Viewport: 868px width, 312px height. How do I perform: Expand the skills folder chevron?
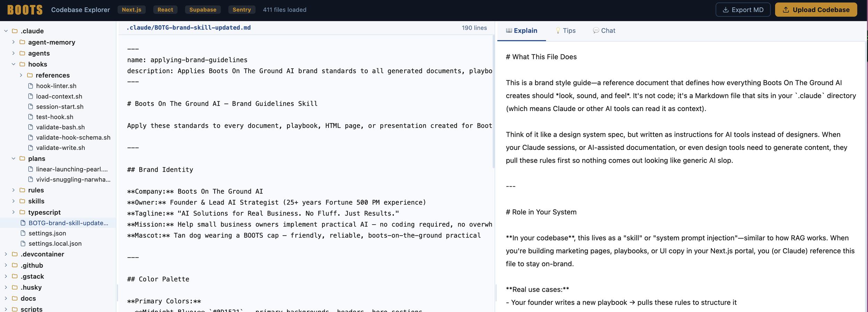point(14,201)
